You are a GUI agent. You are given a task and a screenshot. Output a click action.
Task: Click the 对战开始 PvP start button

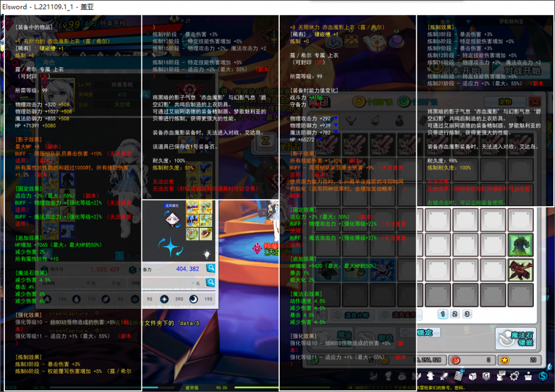coord(522,70)
